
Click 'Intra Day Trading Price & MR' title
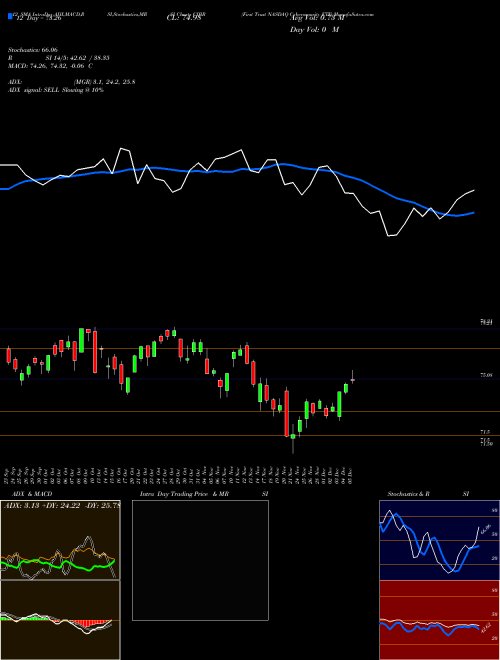click(x=184, y=494)
